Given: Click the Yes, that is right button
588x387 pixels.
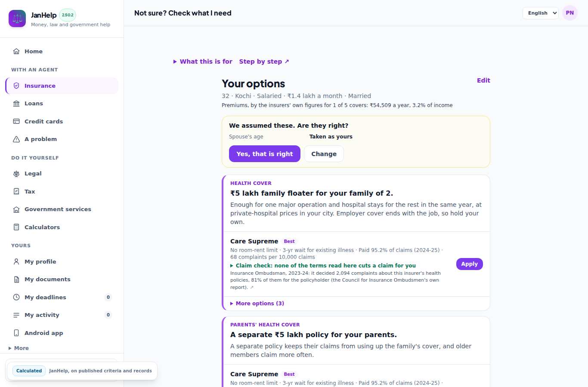Looking at the screenshot, I should [x=265, y=154].
